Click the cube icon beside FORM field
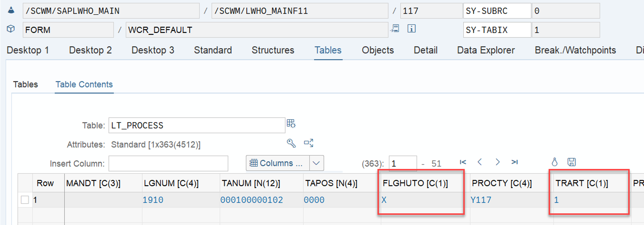This screenshot has width=644, height=225. click(x=11, y=29)
